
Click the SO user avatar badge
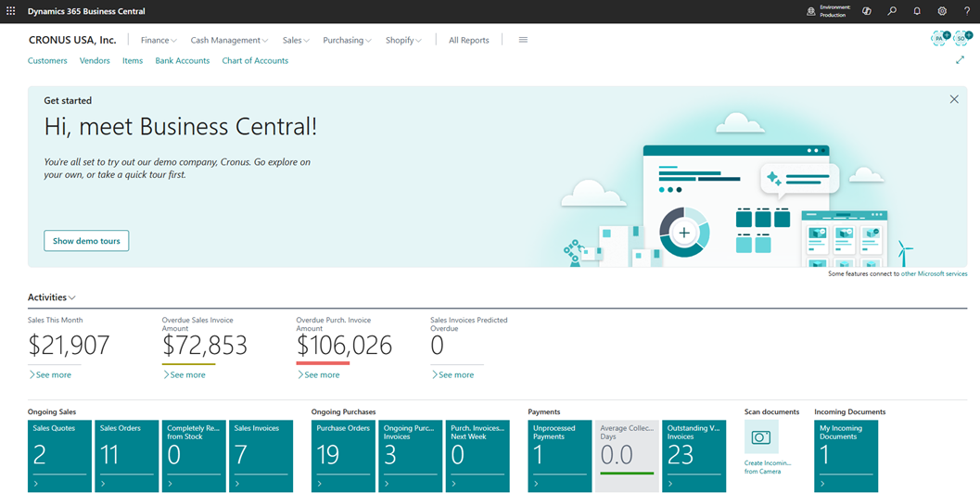[962, 38]
